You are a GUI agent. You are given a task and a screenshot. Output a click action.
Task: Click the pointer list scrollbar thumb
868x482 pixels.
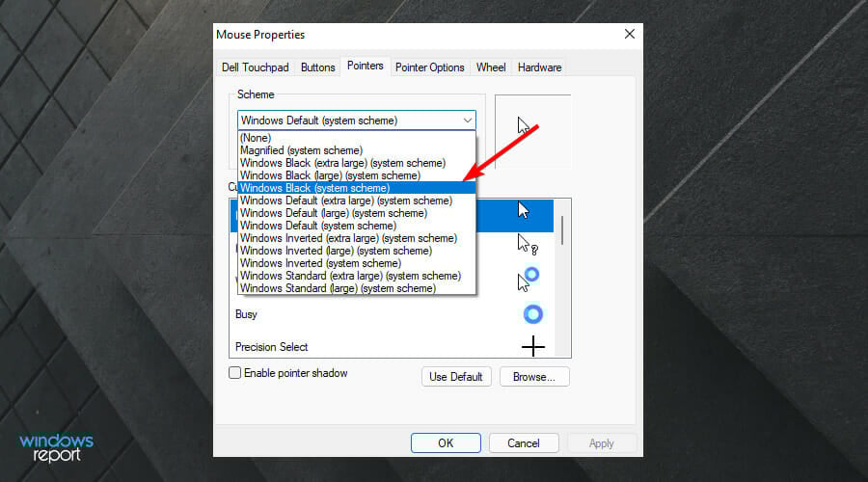pyautogui.click(x=562, y=230)
